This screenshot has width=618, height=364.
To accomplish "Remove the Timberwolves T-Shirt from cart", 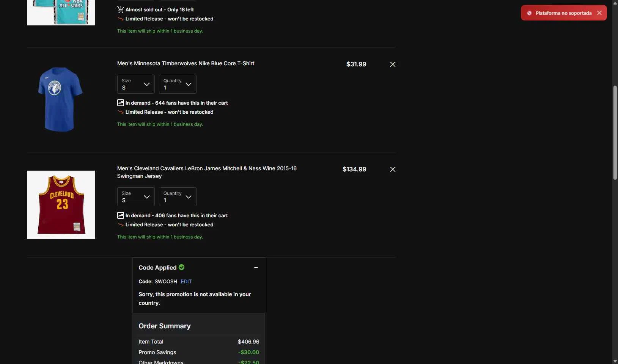I will 393,64.
